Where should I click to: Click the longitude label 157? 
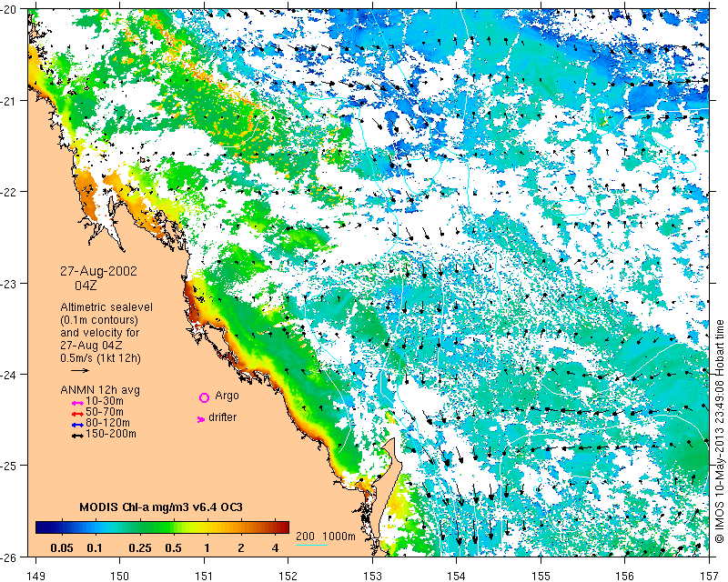tap(709, 576)
